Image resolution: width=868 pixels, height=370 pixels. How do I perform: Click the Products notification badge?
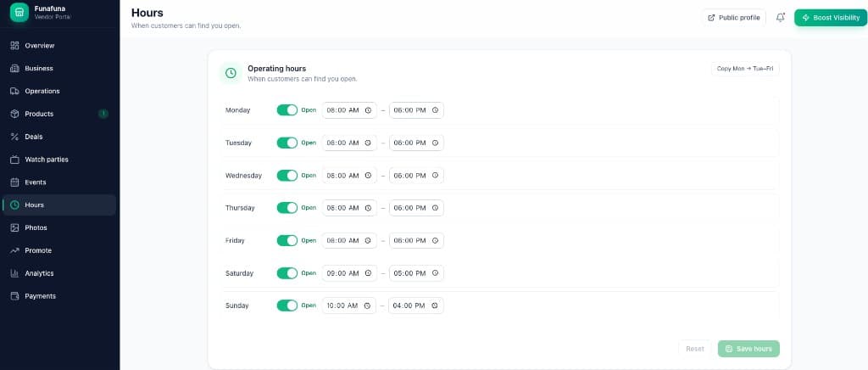point(103,114)
